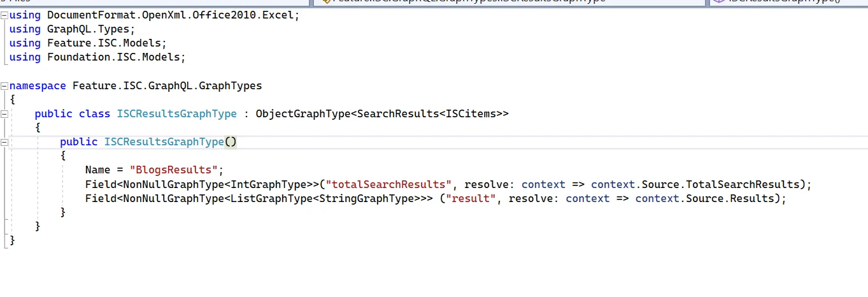Click the ISCResultsGraphType constructor name
Viewport: 868px width, 297px height.
click(164, 142)
